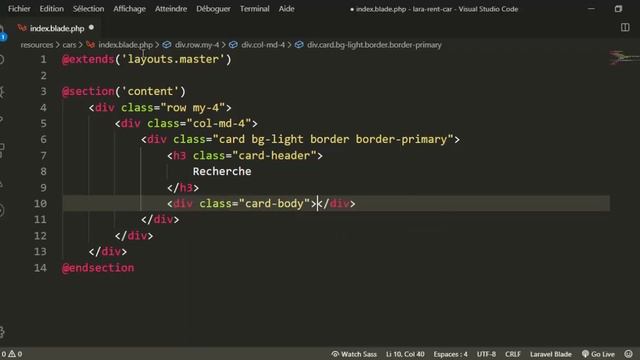This screenshot has height=360, width=640.
Task: Open the Edition menu
Action: pos(51,9)
